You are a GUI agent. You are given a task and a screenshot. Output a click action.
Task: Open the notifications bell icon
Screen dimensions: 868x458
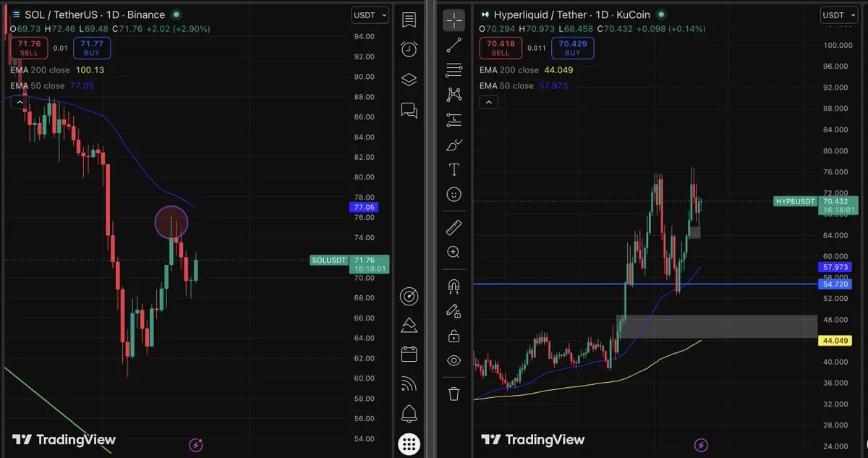pyautogui.click(x=409, y=414)
